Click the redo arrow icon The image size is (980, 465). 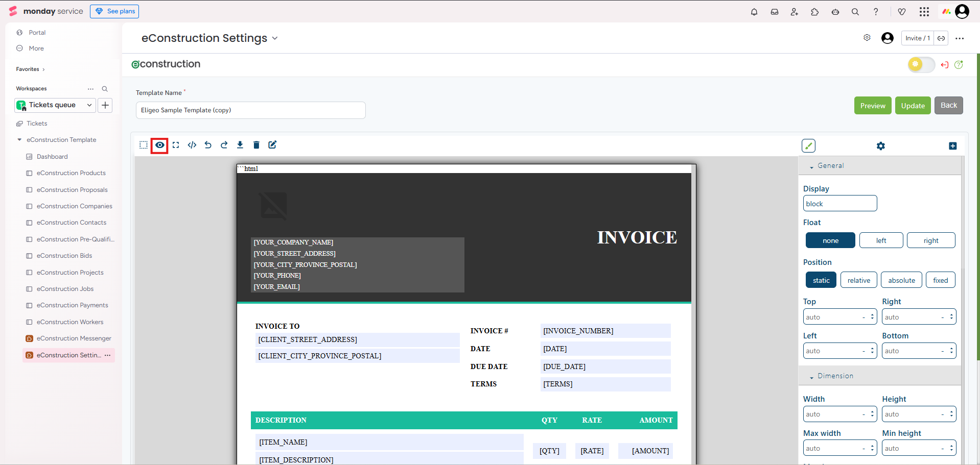click(x=224, y=145)
